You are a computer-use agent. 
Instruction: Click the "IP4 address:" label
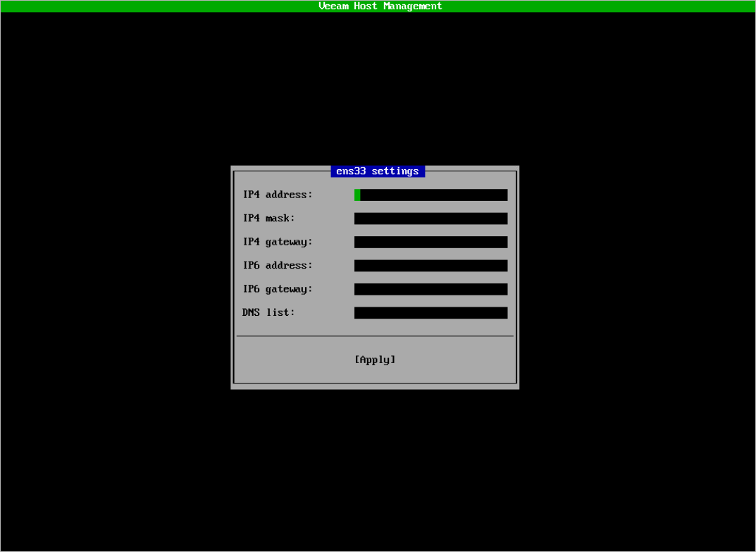coord(278,195)
